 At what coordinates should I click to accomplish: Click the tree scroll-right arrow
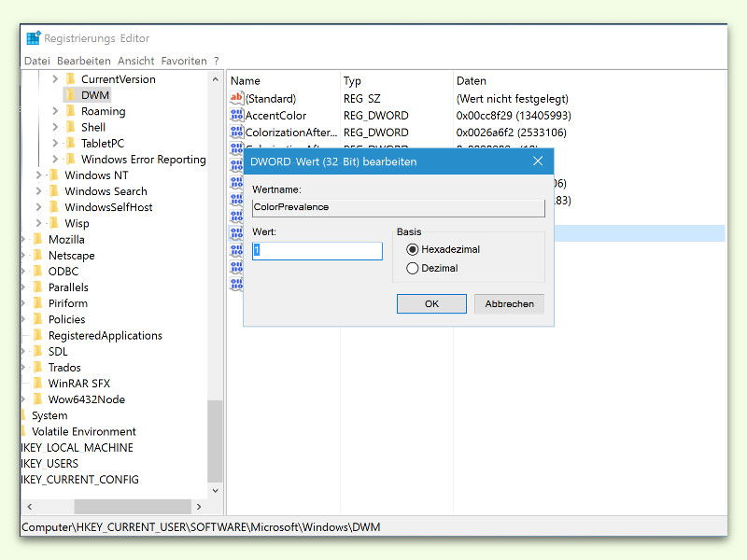click(199, 507)
